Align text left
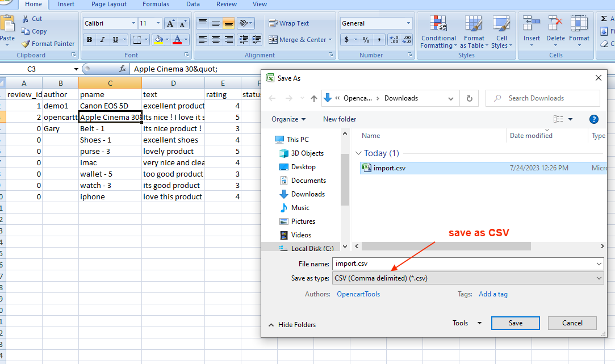This screenshot has width=615, height=364. click(202, 40)
